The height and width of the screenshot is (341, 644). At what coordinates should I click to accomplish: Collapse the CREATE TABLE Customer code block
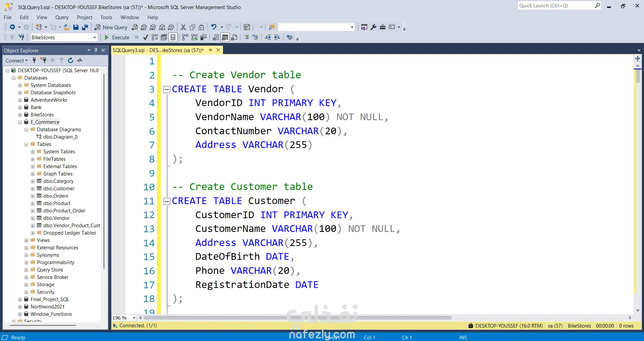pos(167,201)
